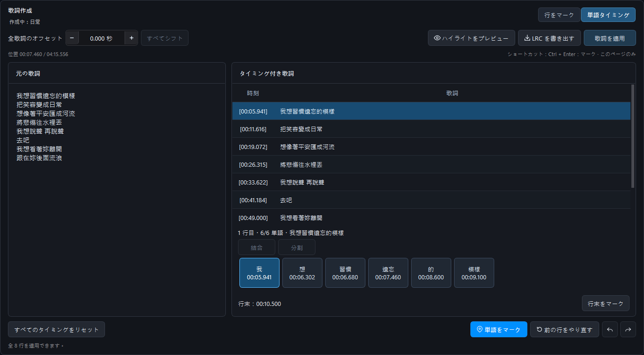Click the minus offset decrement button
The image size is (644, 355).
pyautogui.click(x=72, y=38)
